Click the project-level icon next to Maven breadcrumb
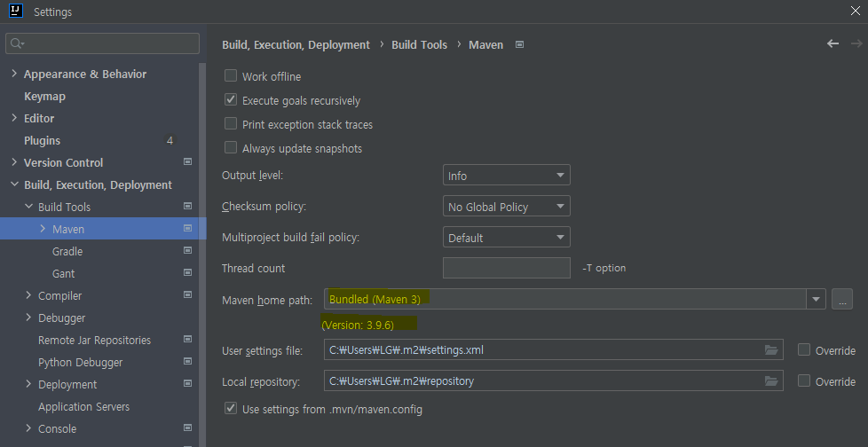 (519, 44)
